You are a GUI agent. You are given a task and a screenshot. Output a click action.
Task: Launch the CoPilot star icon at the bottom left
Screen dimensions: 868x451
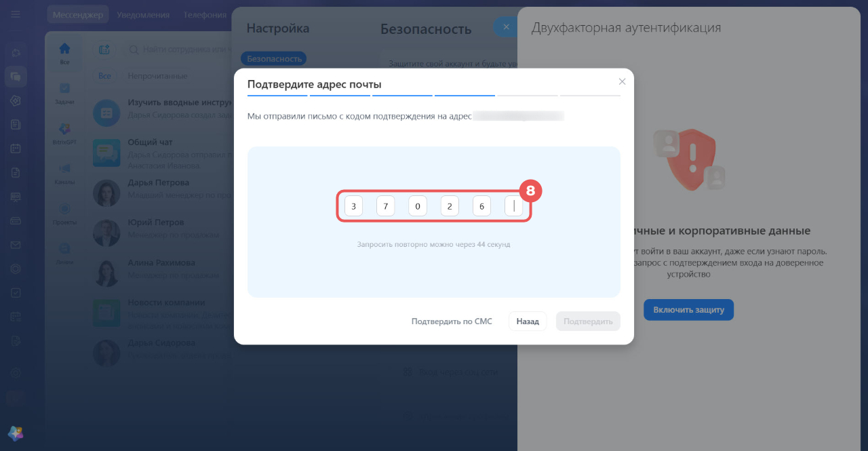pos(16,433)
